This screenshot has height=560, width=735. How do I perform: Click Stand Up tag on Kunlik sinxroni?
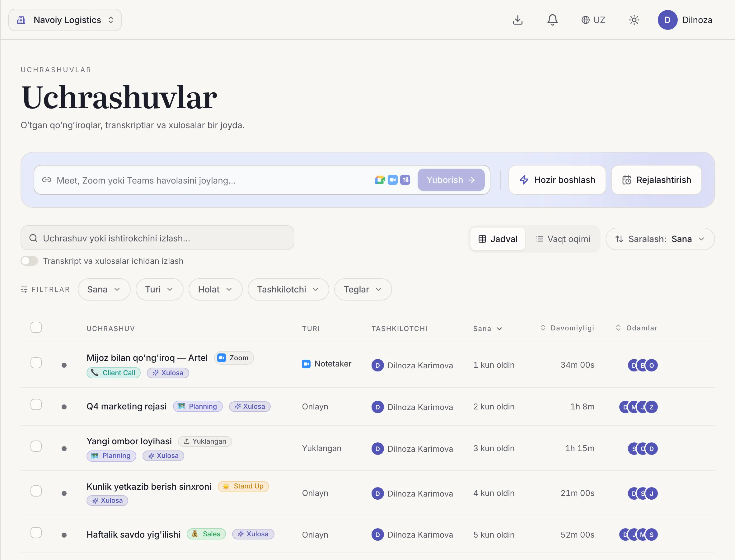[x=243, y=486]
